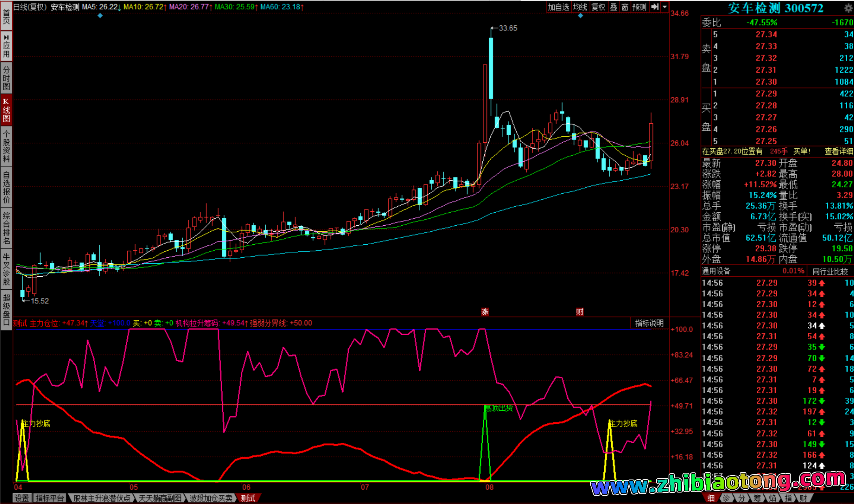The width and height of the screenshot is (854, 504).
Task: Expand 同行业比较 comparison panel
Action: [x=830, y=271]
